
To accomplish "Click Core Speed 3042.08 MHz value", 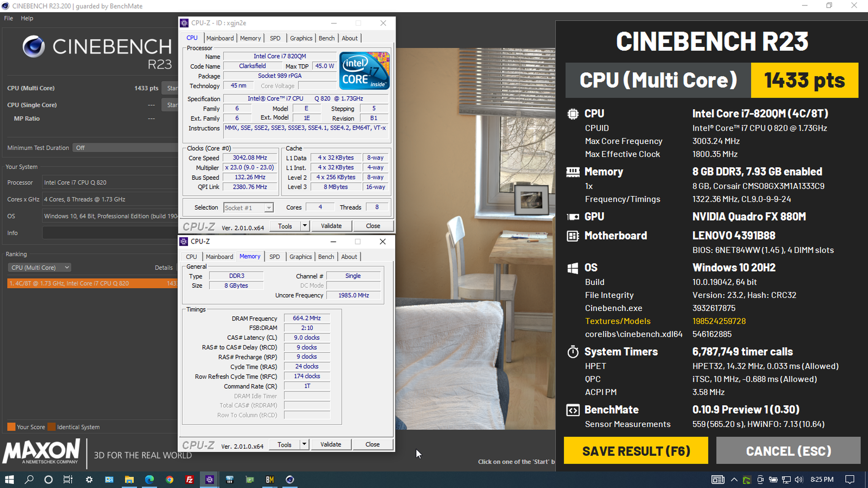I will tap(250, 158).
